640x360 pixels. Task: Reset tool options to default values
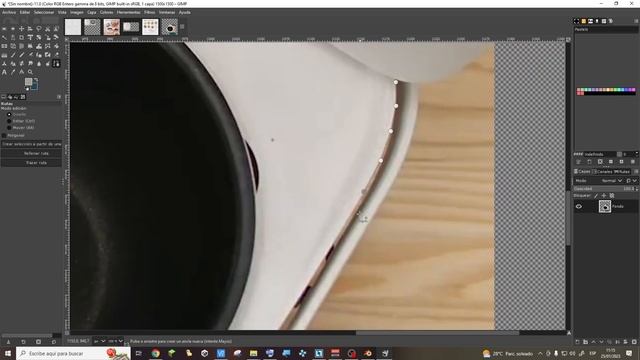[x=54, y=342]
